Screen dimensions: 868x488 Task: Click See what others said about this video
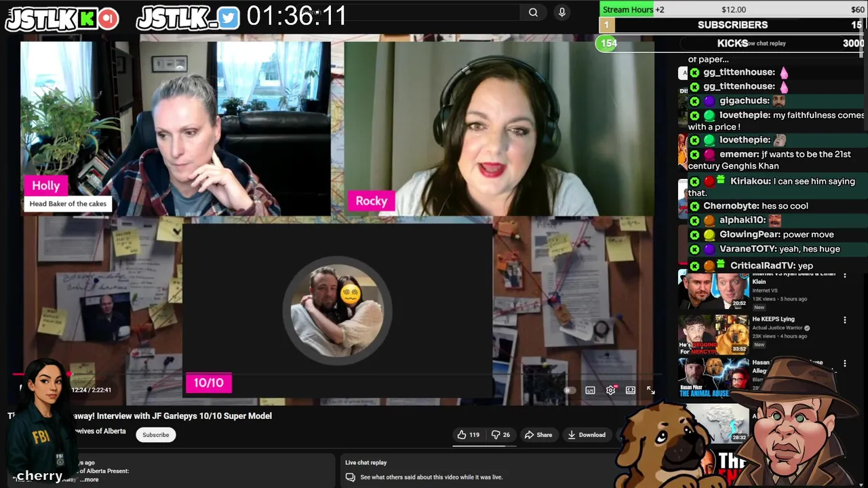pyautogui.click(x=431, y=477)
